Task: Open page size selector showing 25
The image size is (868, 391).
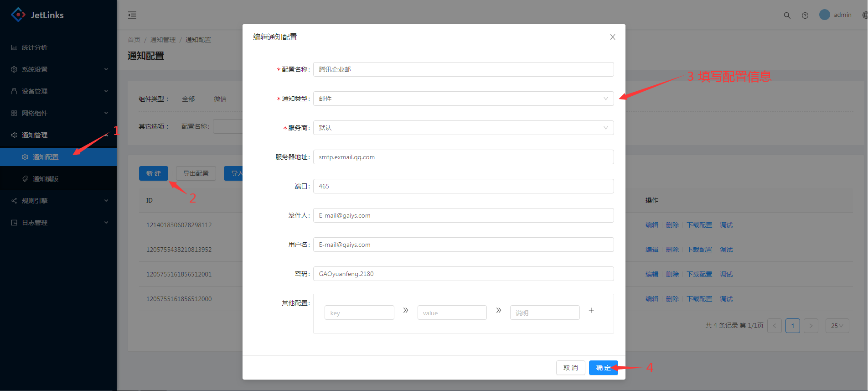Action: 837,326
